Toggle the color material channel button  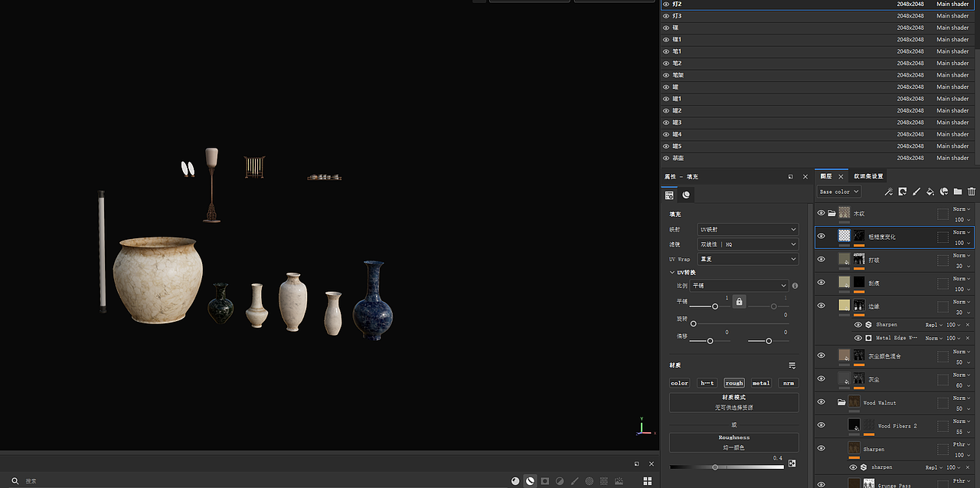pos(680,383)
